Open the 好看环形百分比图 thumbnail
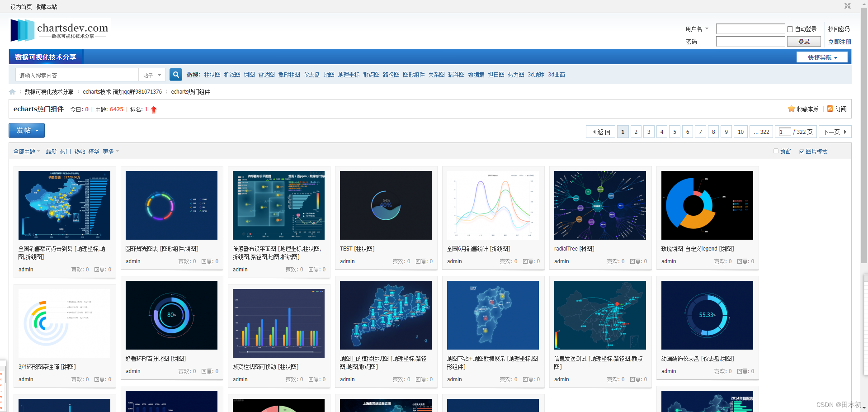 coord(171,315)
